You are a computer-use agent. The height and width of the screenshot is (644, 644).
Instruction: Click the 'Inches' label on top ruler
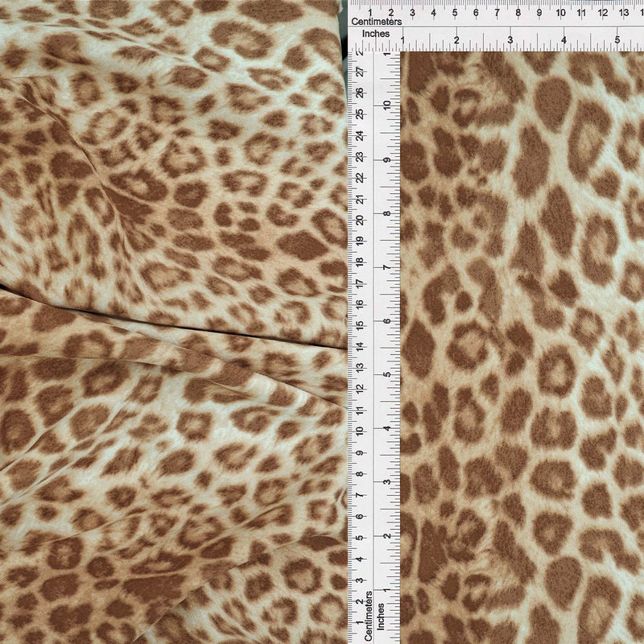375,34
